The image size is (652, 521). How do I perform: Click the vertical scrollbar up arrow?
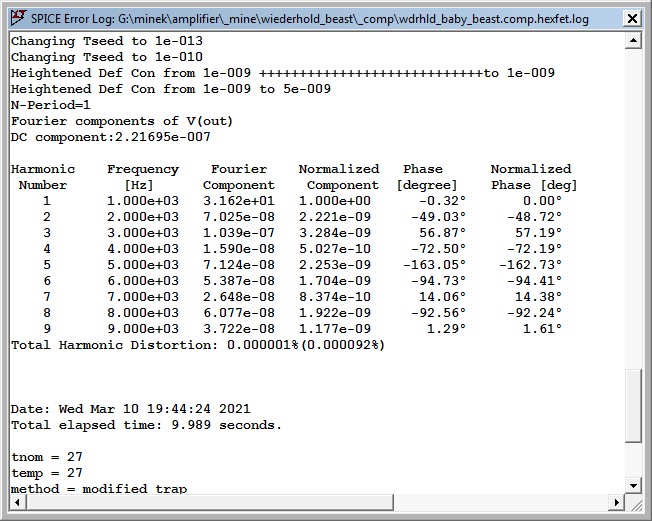point(633,40)
